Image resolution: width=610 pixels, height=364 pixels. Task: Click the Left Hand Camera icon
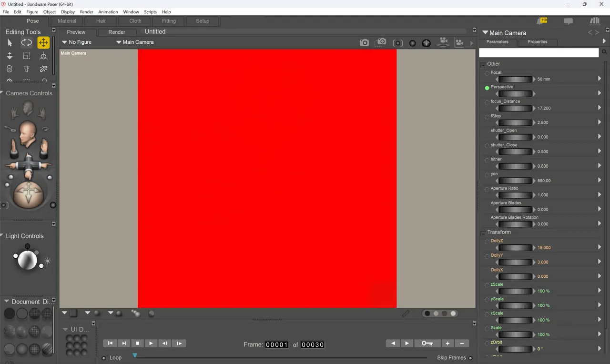pos(15,112)
